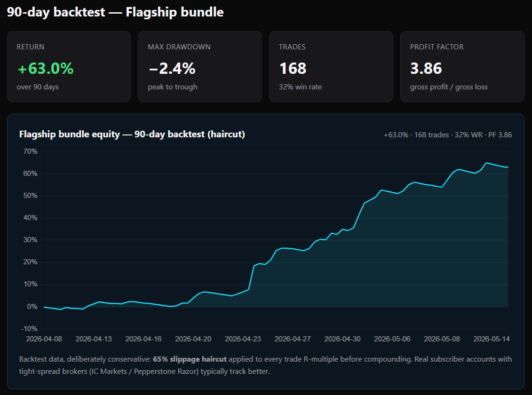The height and width of the screenshot is (395, 532).
Task: Click the 0% y-axis label
Action: [32, 307]
